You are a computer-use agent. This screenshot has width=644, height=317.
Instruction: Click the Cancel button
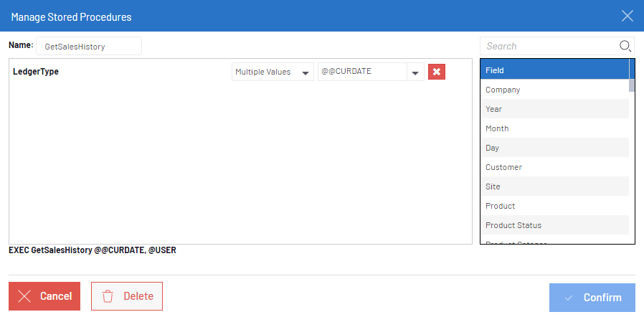[x=44, y=296]
